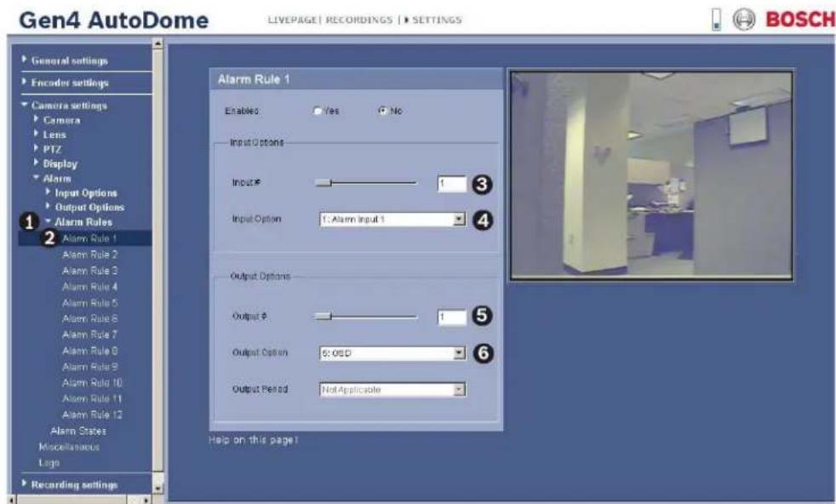Viewport: 836px width, 504px height.
Task: Click the Input # number field
Action: (x=451, y=184)
